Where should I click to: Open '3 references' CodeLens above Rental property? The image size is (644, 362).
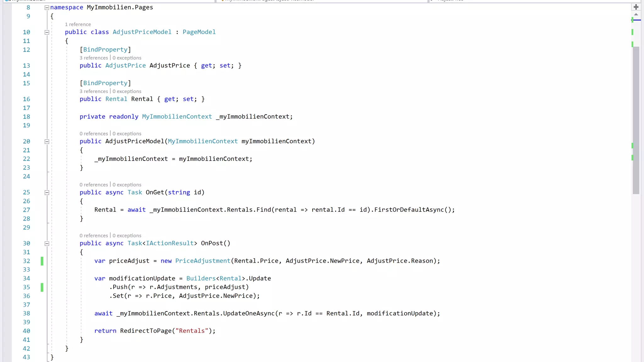(x=93, y=91)
